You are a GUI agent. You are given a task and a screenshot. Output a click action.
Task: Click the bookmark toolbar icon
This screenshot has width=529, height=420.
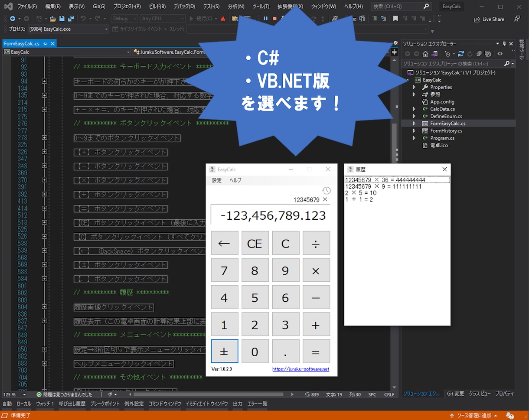point(395,19)
